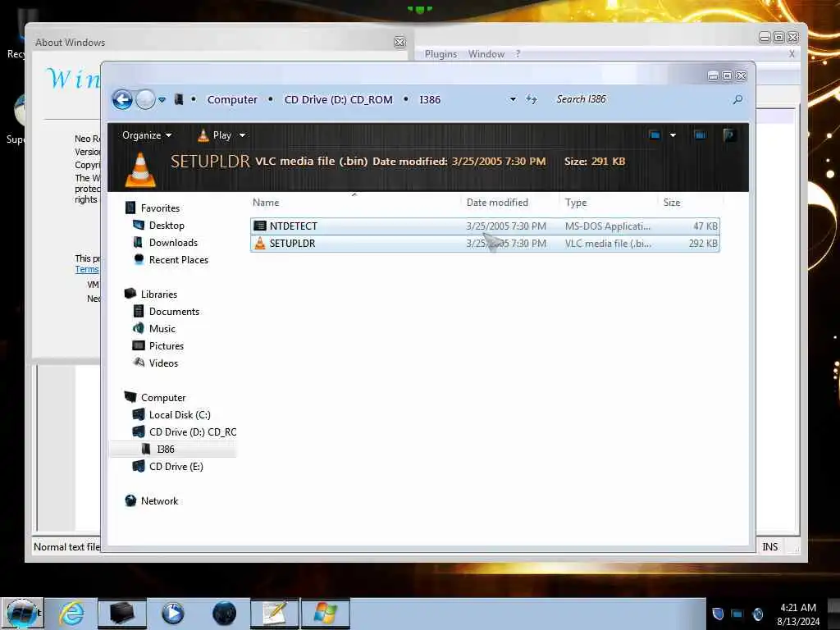Open the taskbar clock showing 4:21 AM

tap(797, 614)
